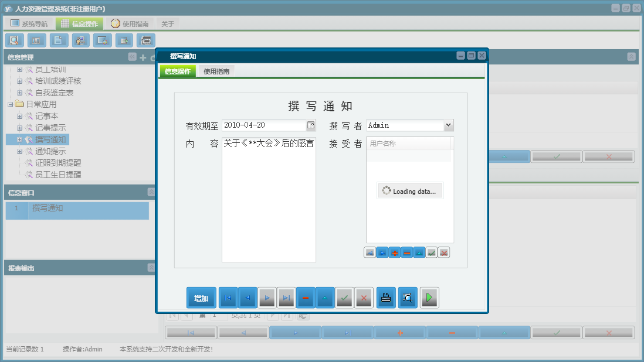Click last-record arrow in main window bottom bar

coord(348,333)
